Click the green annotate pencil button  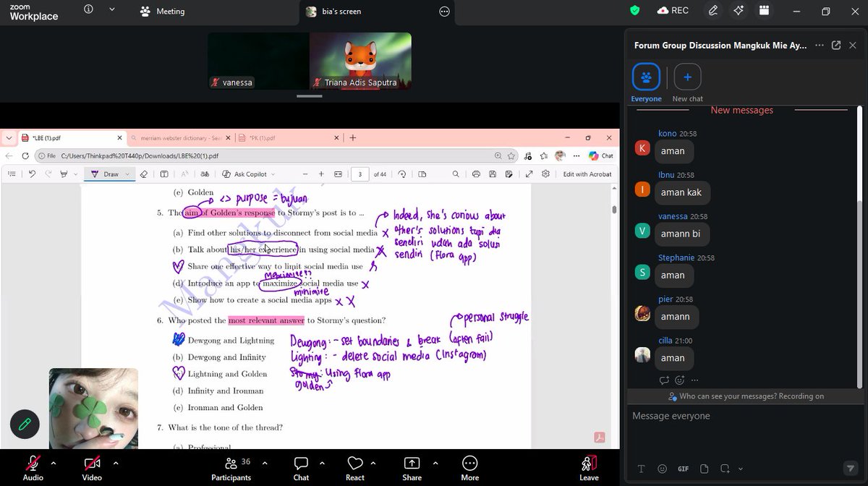[x=25, y=425]
